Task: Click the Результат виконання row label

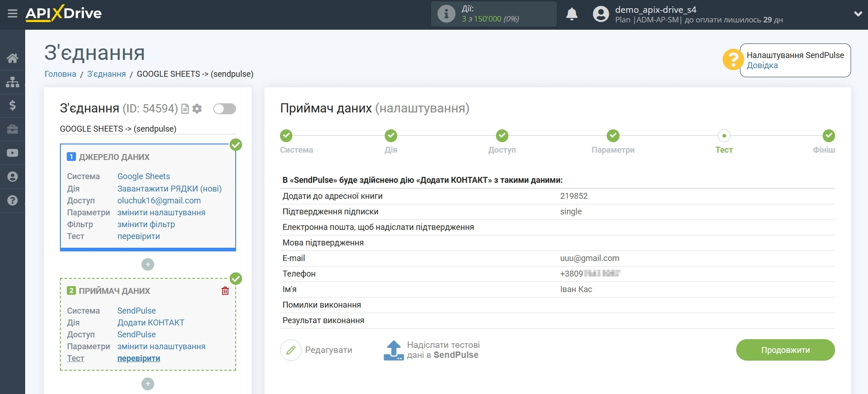Action: point(323,320)
